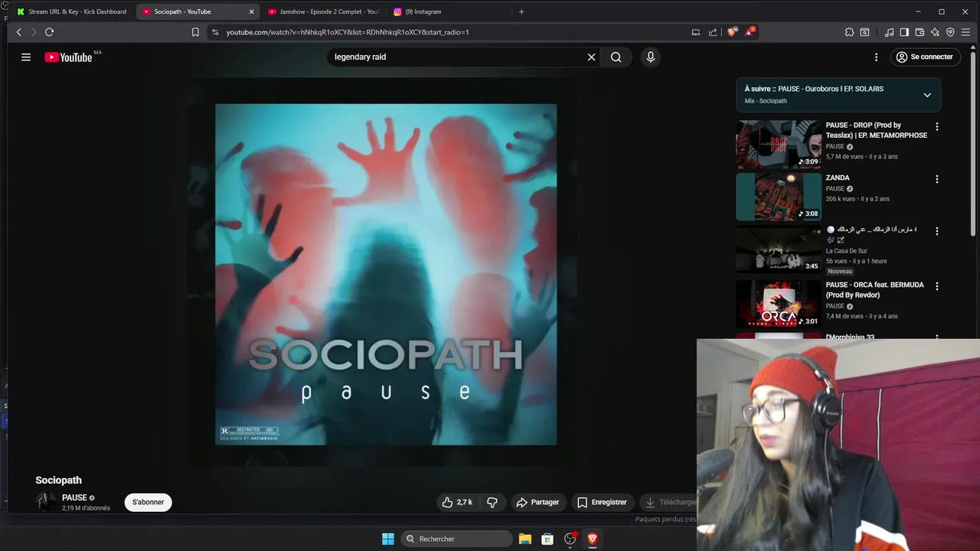Screen dimensions: 980x551
Task: Open Windows Start menu
Action: click(388, 539)
